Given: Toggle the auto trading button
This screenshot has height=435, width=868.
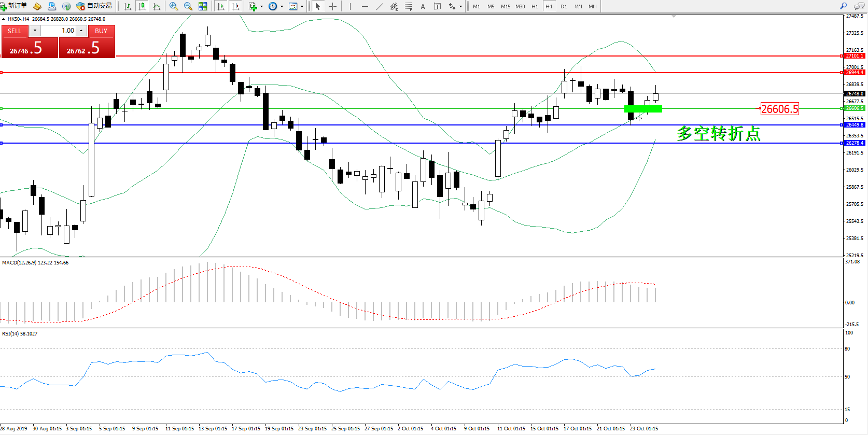Looking at the screenshot, I should [x=94, y=6].
